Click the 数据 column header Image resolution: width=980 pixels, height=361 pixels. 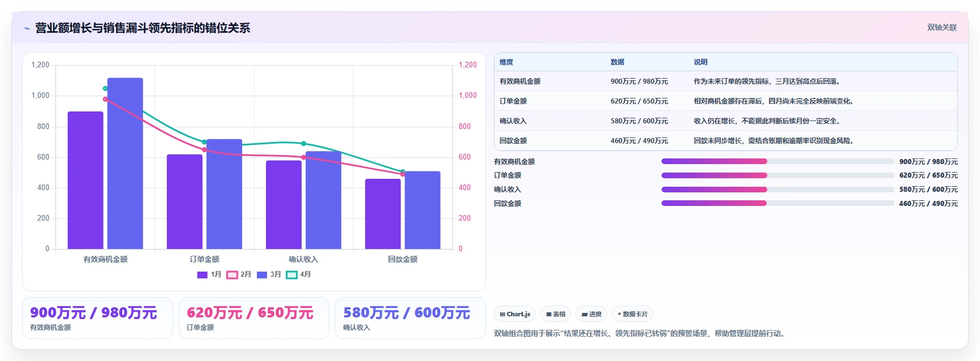coord(617,62)
